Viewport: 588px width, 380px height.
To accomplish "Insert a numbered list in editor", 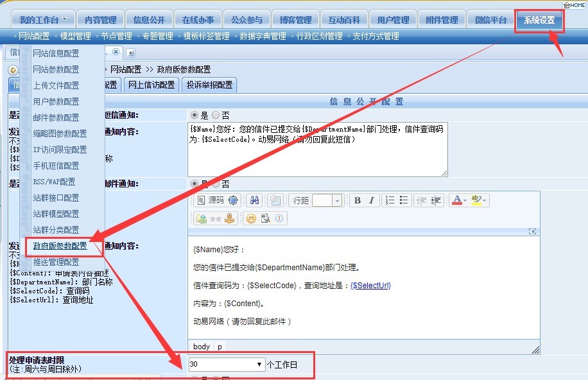I will tap(390, 201).
